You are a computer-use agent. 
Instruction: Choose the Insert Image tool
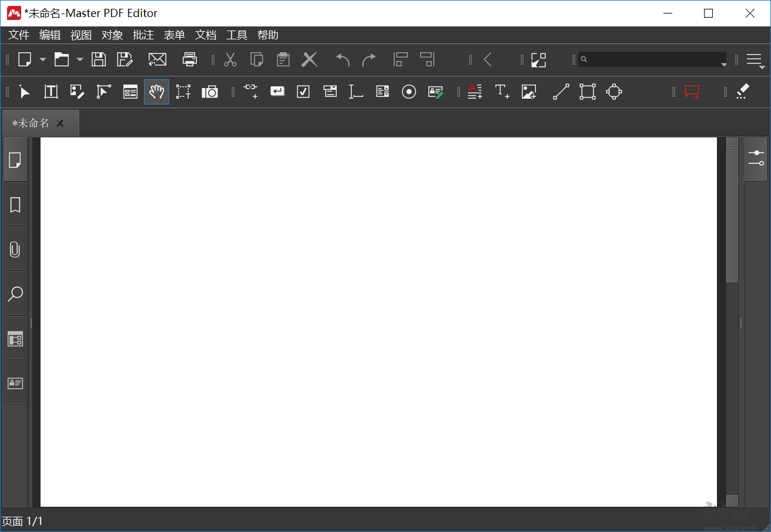(529, 92)
